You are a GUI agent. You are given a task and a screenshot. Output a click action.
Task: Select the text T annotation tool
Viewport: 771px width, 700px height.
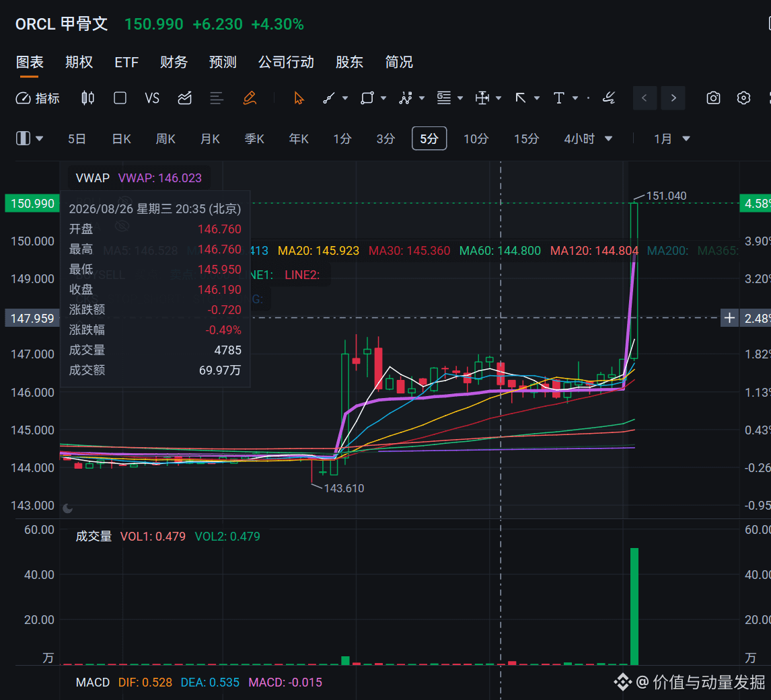(x=558, y=98)
